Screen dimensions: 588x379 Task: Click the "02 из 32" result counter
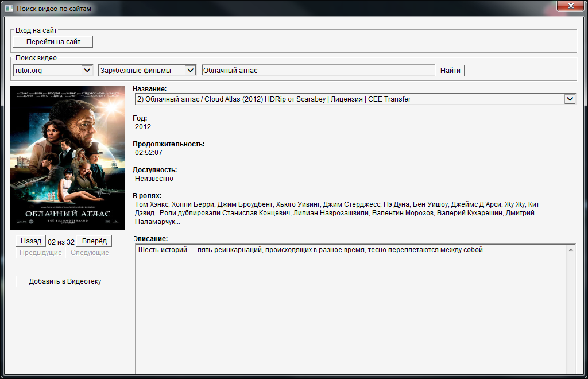[61, 242]
